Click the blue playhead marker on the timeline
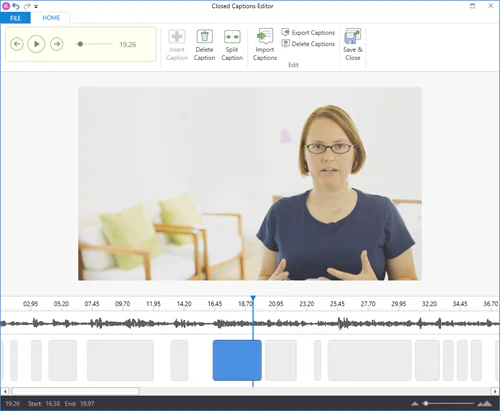 [x=253, y=298]
